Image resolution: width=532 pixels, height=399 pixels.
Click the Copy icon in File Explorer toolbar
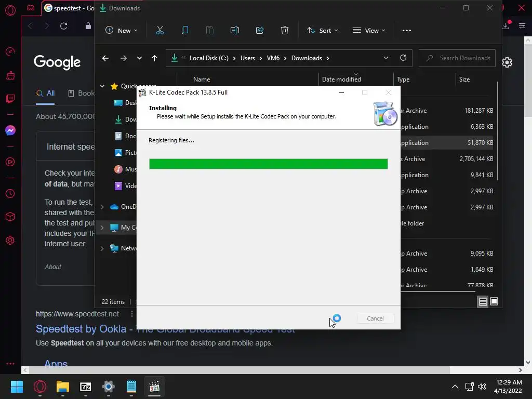click(185, 31)
